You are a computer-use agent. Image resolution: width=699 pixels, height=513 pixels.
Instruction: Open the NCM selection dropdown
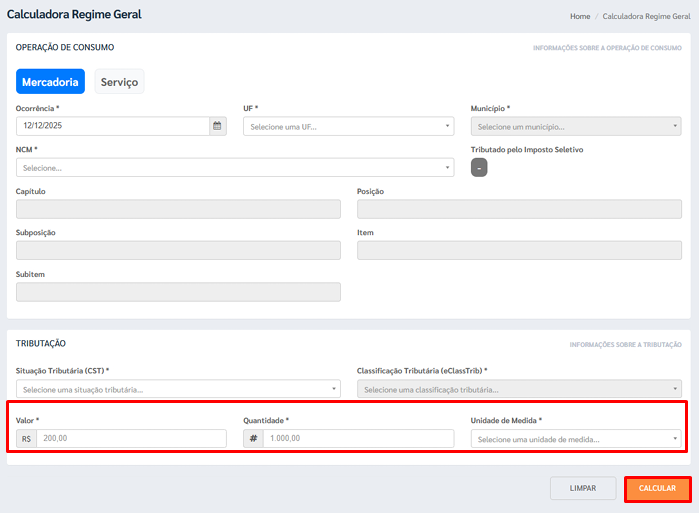click(235, 168)
